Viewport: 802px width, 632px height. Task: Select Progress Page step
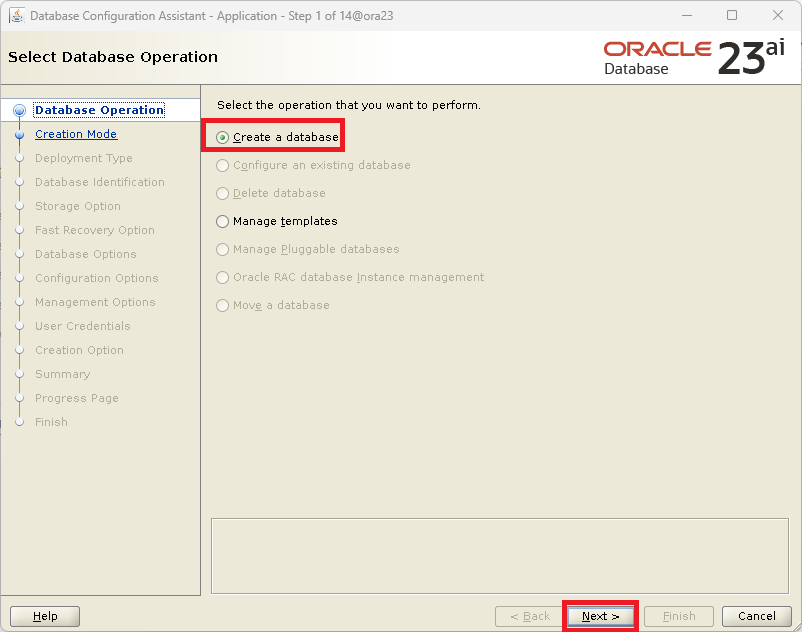77,398
